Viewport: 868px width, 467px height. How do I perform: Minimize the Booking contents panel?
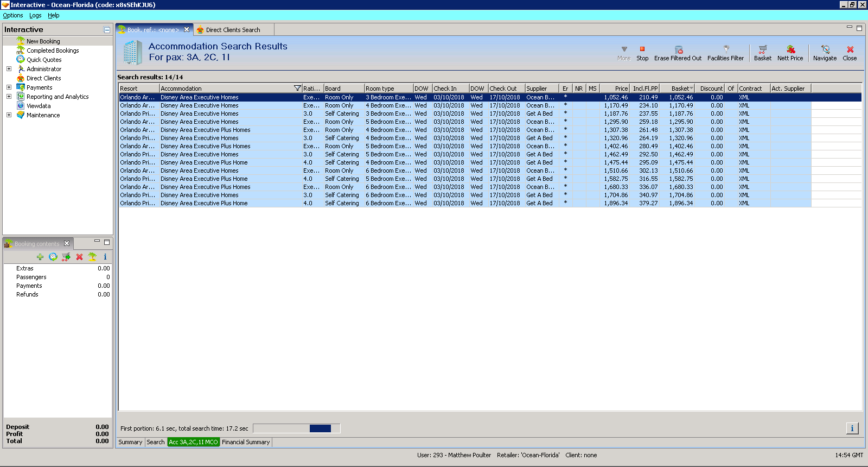pyautogui.click(x=97, y=241)
